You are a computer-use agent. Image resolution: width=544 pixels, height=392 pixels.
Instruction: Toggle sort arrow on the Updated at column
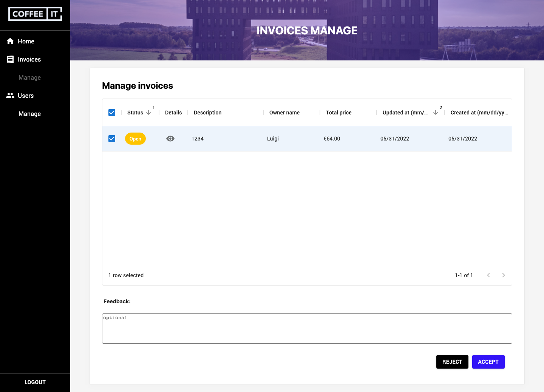(436, 113)
